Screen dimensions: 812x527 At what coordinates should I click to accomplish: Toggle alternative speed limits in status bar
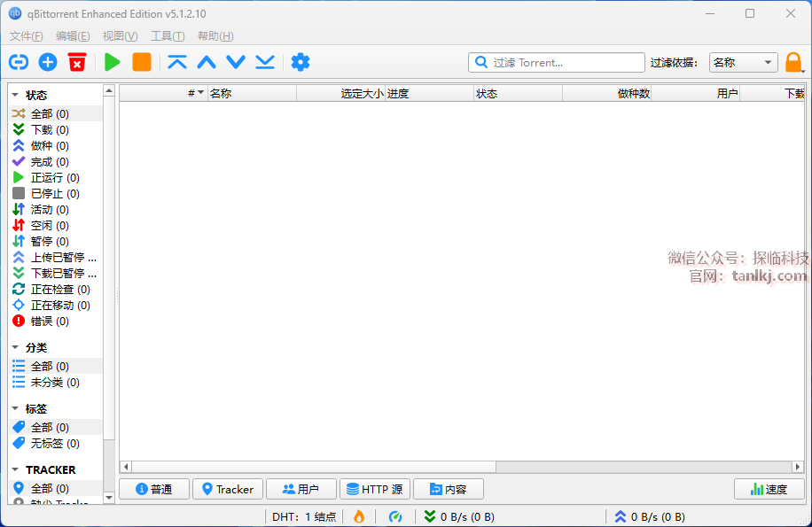pos(395,516)
